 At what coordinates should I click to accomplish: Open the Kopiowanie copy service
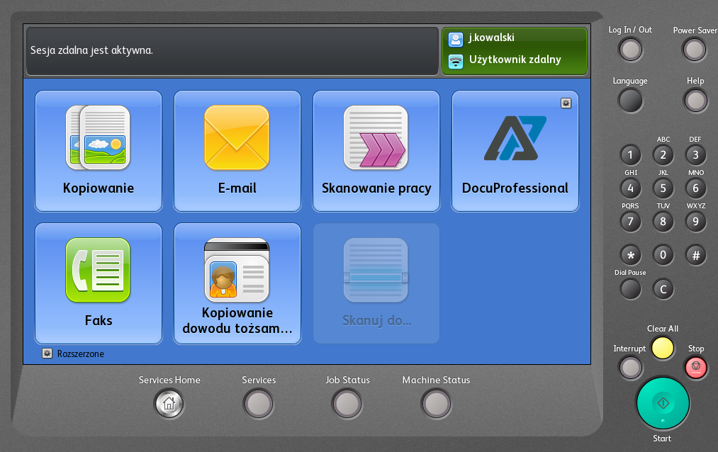pos(98,151)
